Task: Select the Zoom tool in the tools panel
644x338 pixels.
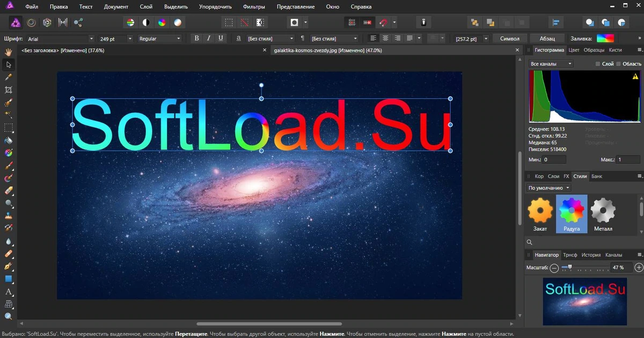Action: (9, 317)
